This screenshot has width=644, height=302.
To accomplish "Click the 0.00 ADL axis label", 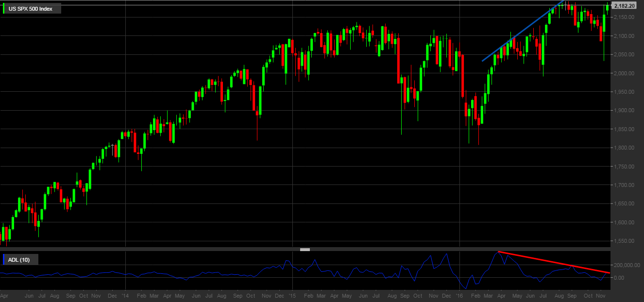I will 619,278.
